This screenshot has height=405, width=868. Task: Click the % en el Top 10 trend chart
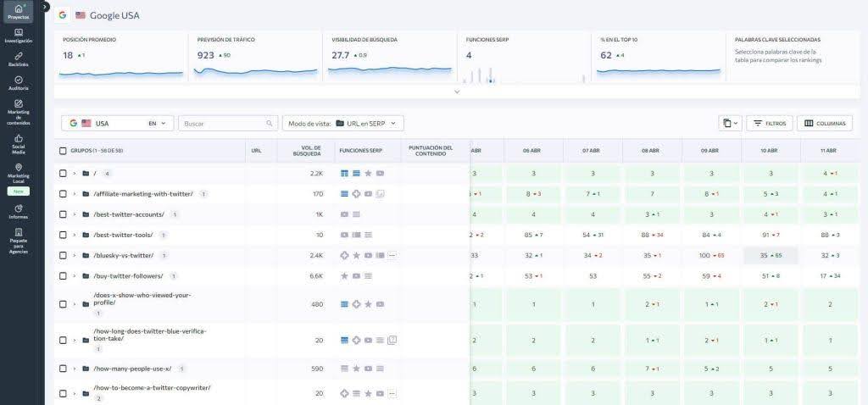click(x=658, y=71)
